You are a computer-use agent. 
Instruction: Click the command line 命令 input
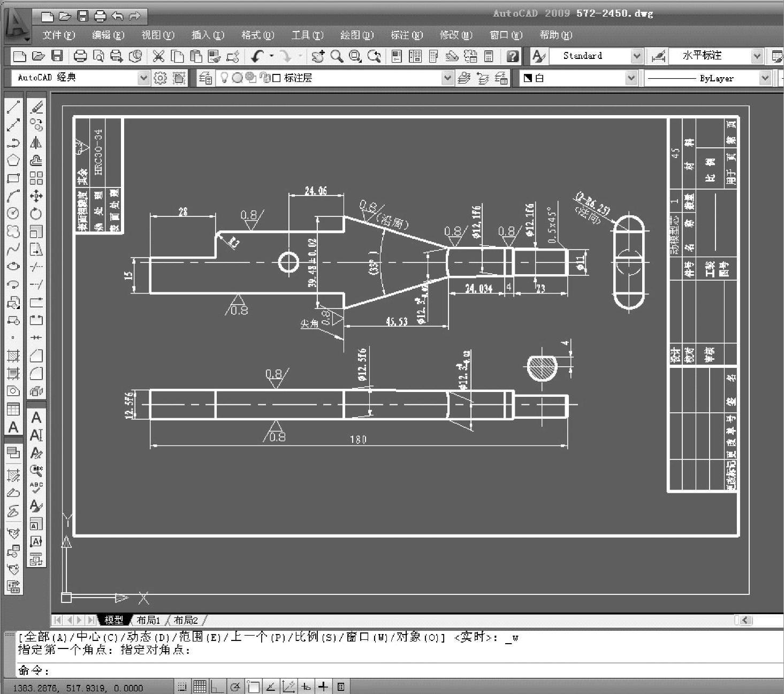click(x=400, y=670)
